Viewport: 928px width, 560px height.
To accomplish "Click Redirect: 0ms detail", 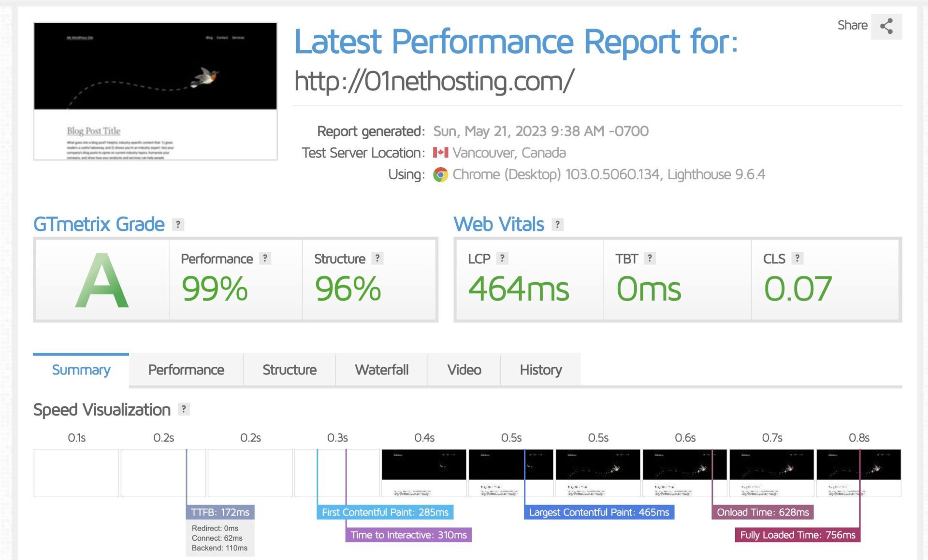I will (x=215, y=528).
